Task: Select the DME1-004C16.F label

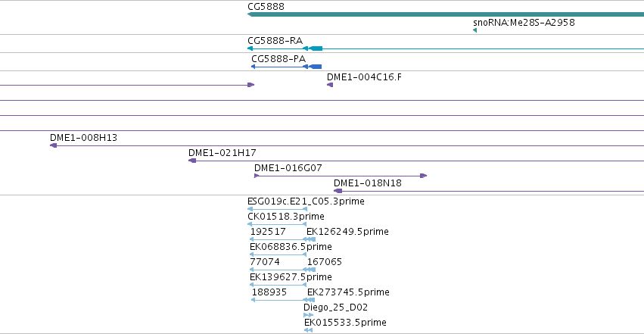Action: click(364, 76)
